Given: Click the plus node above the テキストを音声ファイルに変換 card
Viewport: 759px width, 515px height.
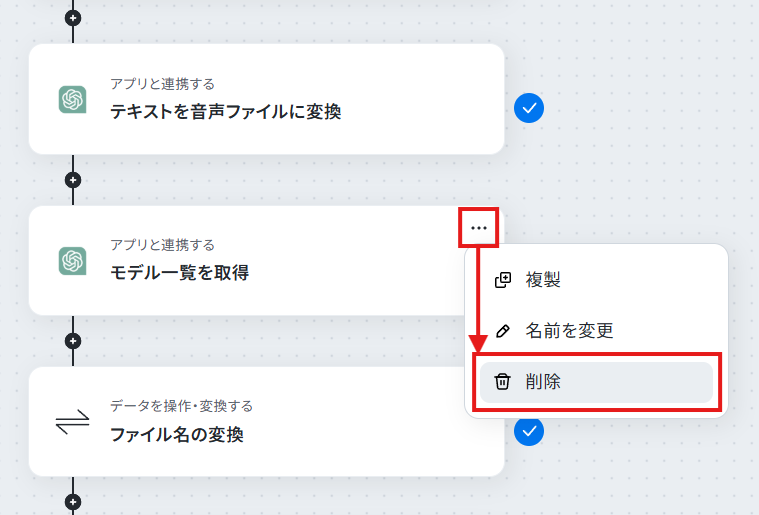Looking at the screenshot, I should (x=73, y=18).
